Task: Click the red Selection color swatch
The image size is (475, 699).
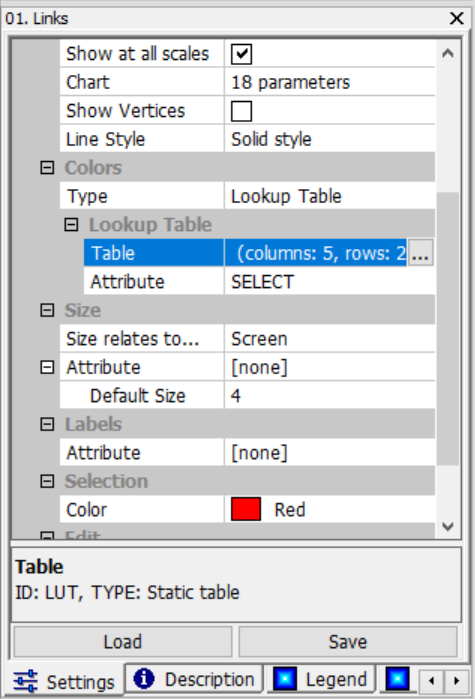Action: [x=246, y=510]
